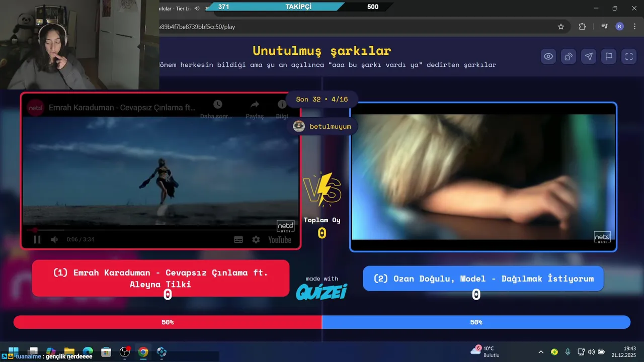The height and width of the screenshot is (362, 644).
Task: Seek on the left video's progress bar
Action: click(x=160, y=230)
